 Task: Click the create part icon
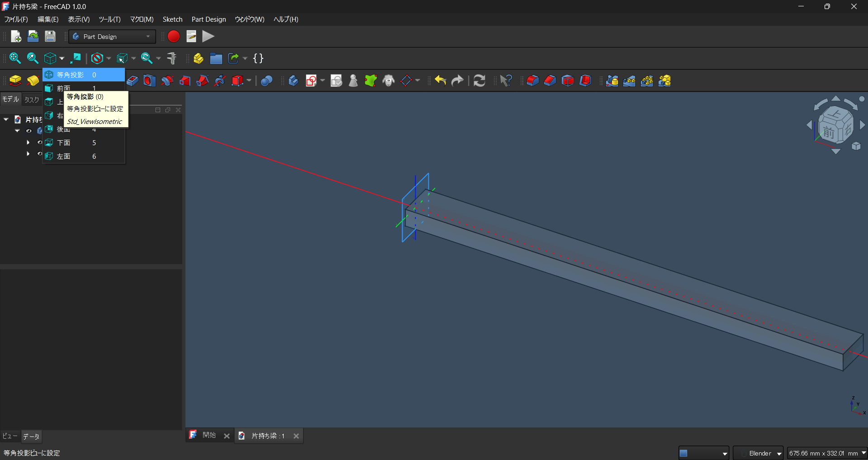pos(198,58)
